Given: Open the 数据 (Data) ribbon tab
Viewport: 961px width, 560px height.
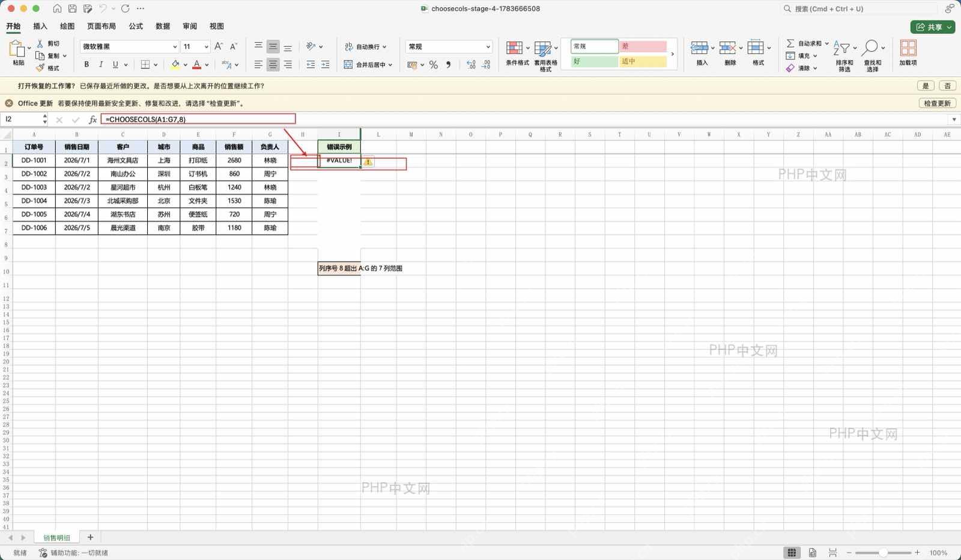Looking at the screenshot, I should coord(163,26).
